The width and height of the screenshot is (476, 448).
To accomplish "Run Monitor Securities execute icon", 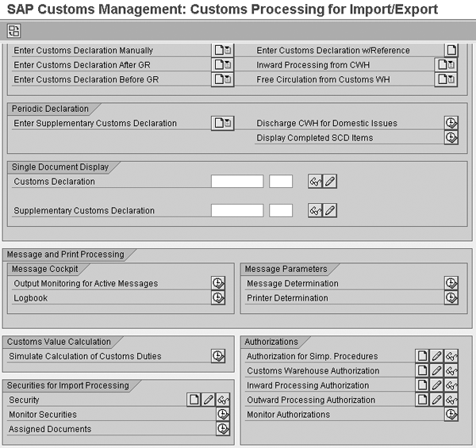I will point(223,415).
